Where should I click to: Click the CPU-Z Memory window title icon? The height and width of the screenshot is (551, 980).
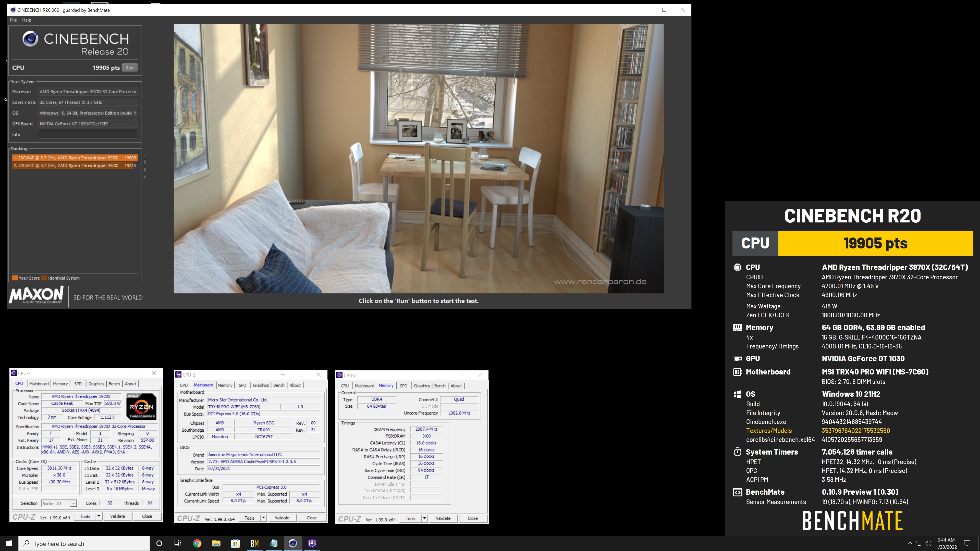[339, 375]
